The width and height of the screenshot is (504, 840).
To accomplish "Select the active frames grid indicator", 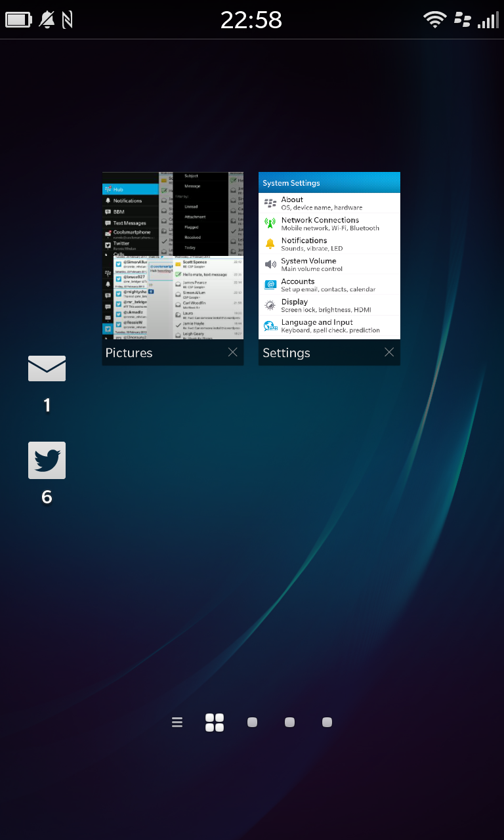I will tap(215, 723).
